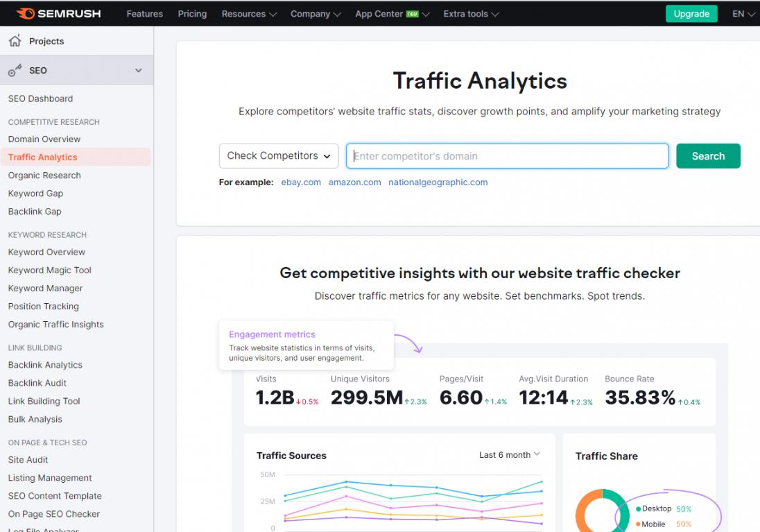Open the Company menu
Viewport: 760px width, 532px height.
[316, 14]
